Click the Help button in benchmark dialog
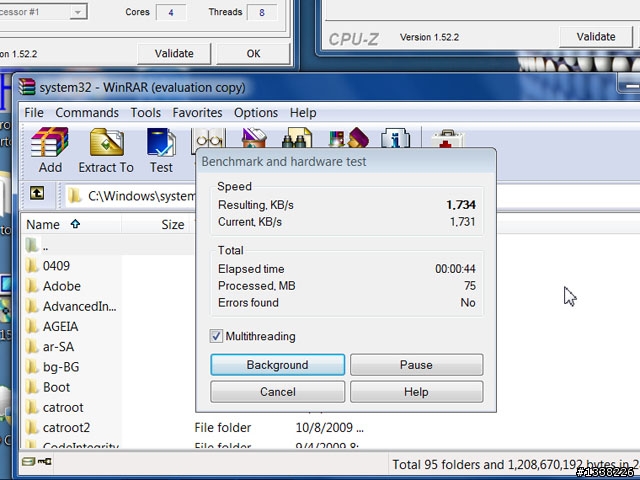Screen dimensions: 640x480 416,392
